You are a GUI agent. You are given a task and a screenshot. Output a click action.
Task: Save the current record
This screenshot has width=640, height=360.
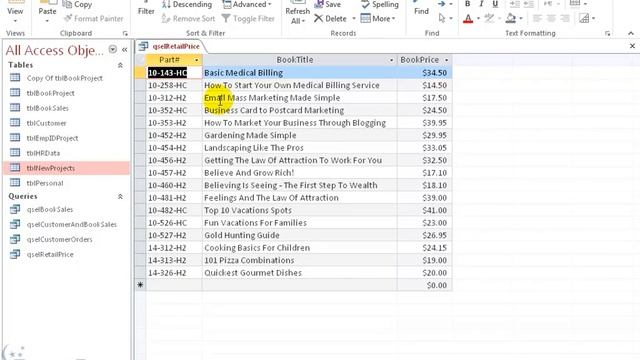(328, 4)
